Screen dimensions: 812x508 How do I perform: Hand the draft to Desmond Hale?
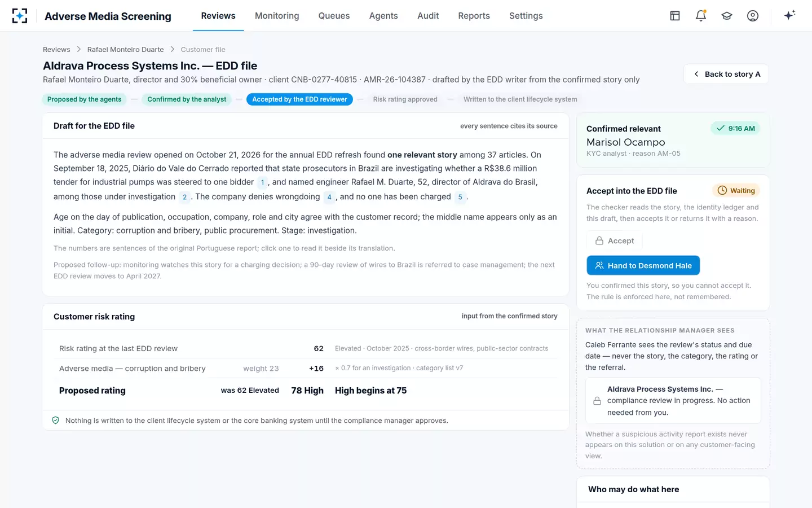pos(643,265)
